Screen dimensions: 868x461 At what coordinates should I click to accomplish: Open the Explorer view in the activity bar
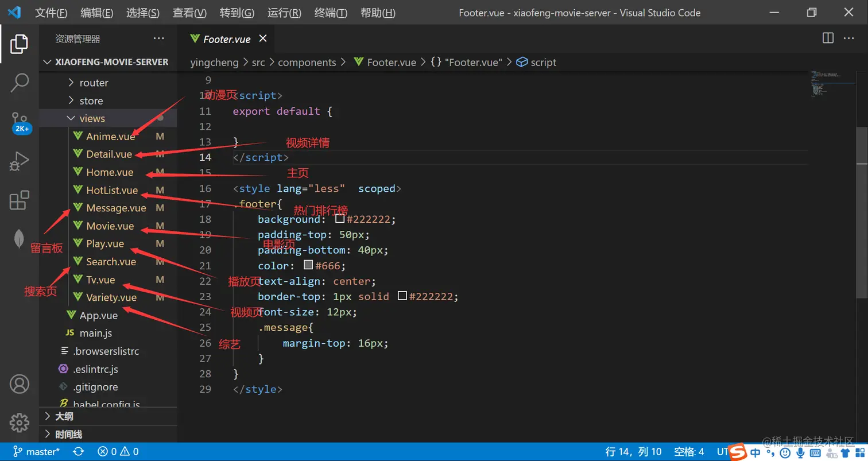20,44
